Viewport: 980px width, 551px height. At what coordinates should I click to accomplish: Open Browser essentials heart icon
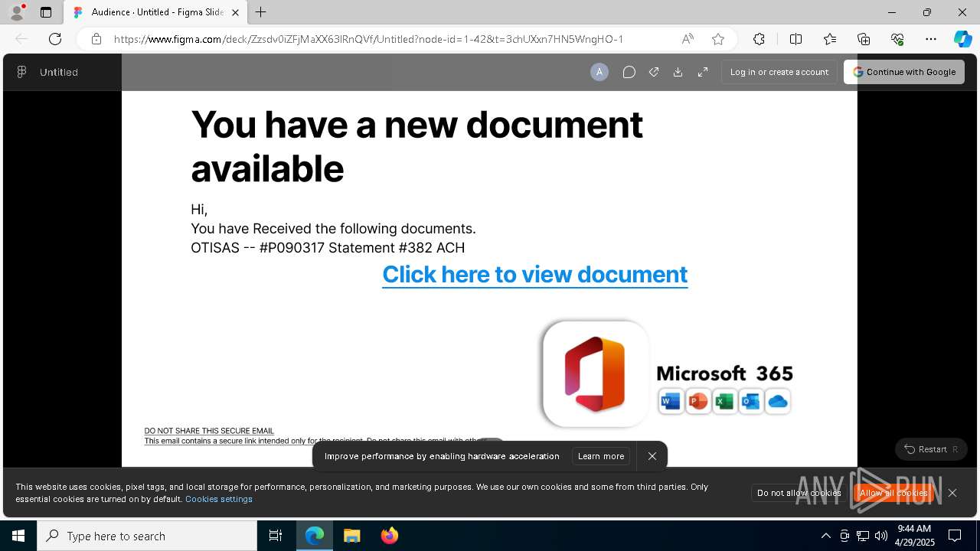[897, 39]
